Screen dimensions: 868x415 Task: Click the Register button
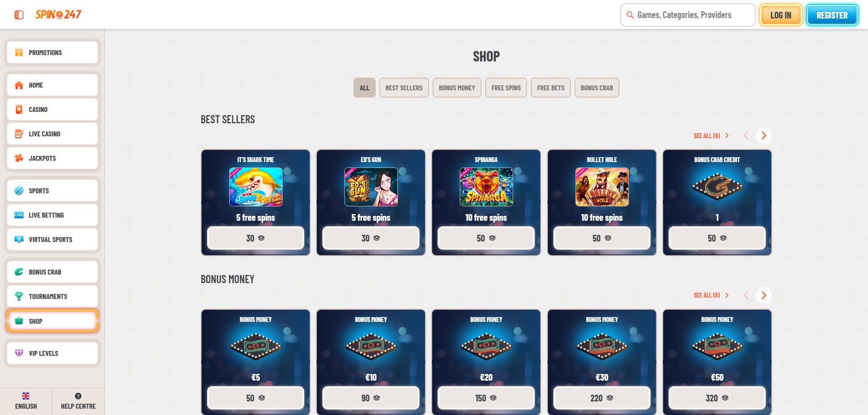click(832, 15)
